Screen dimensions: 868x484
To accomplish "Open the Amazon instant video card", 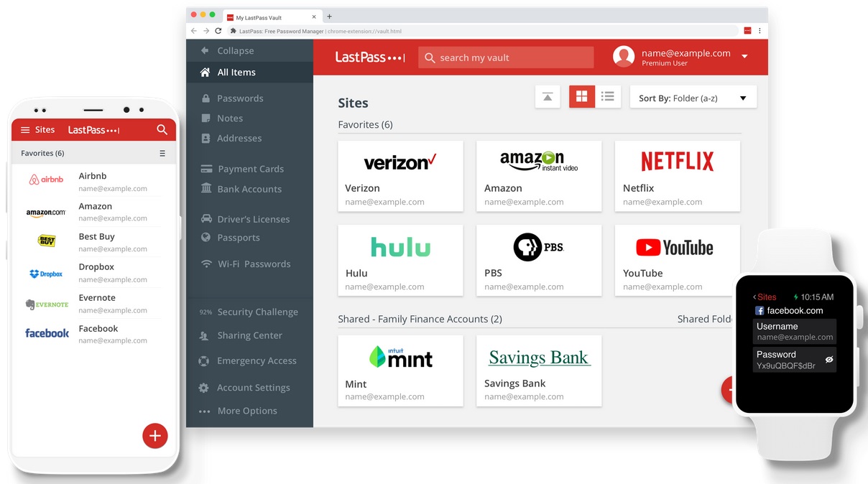I will click(x=539, y=176).
